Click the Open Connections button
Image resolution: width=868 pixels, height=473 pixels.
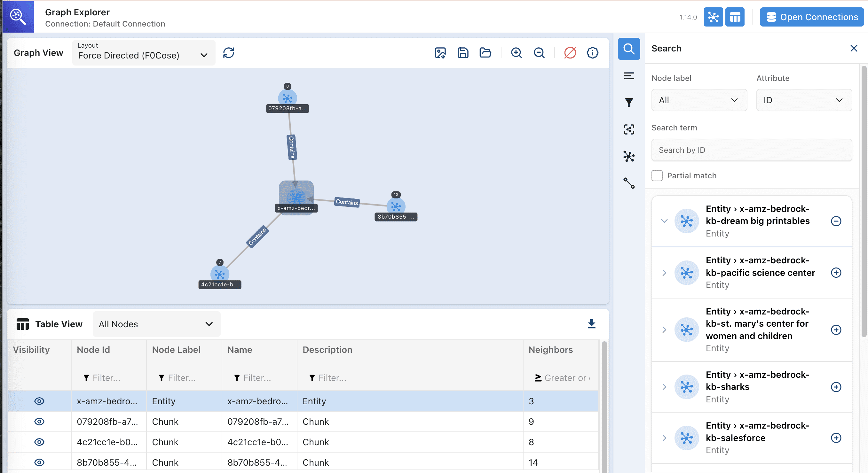click(x=811, y=17)
